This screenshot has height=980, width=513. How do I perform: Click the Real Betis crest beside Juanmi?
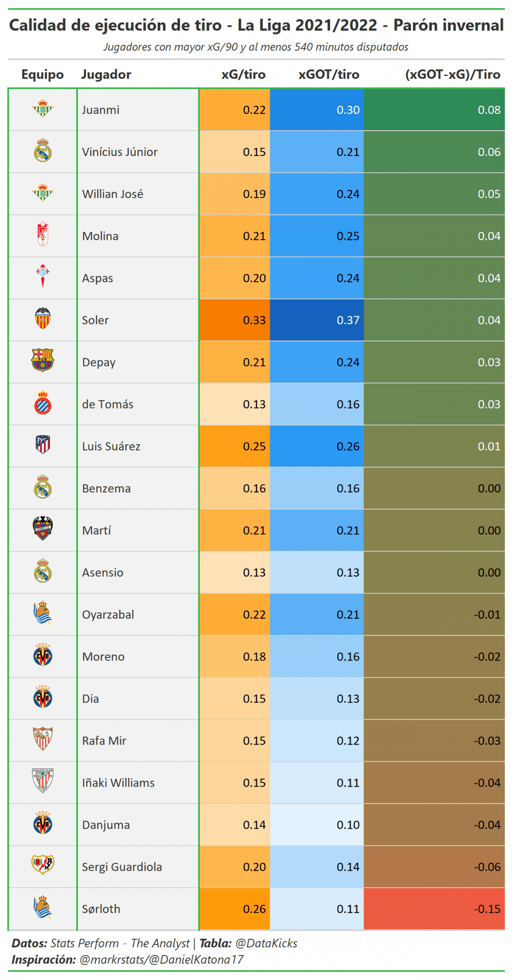pyautogui.click(x=43, y=109)
